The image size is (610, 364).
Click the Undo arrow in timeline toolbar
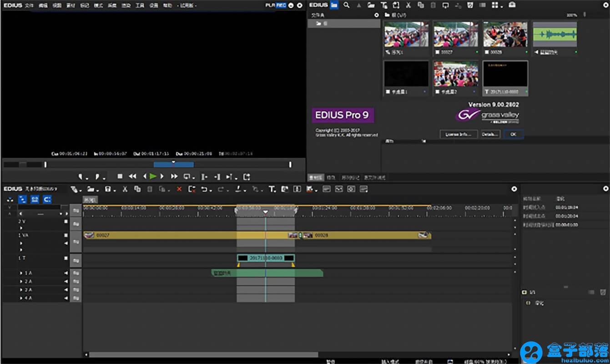(204, 189)
